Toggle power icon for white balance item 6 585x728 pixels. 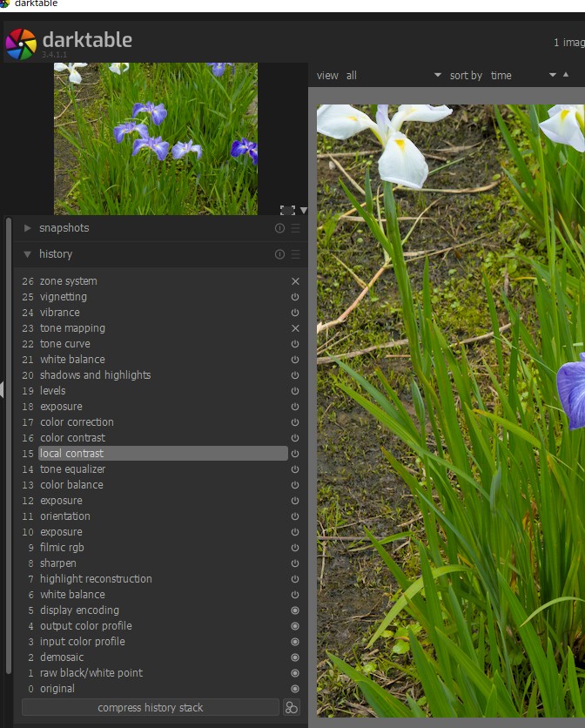[295, 594]
